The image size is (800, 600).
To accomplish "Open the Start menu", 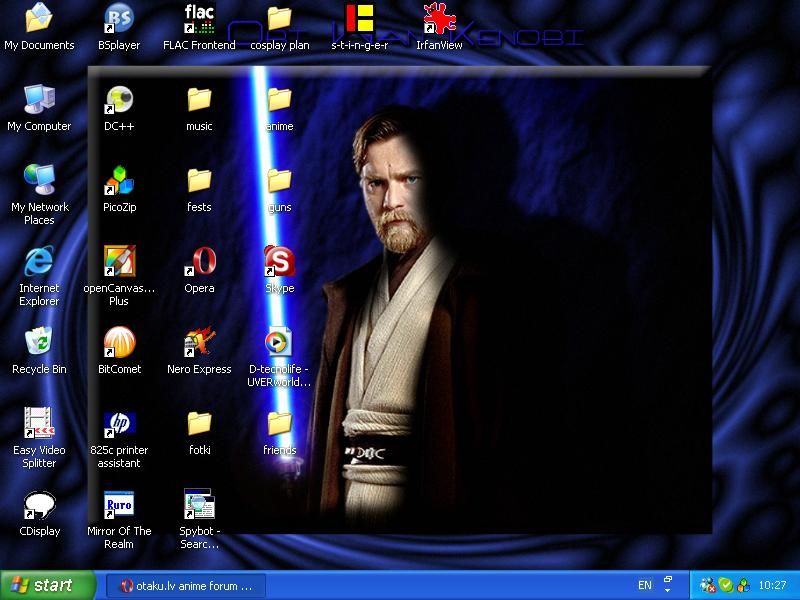I will 47,585.
